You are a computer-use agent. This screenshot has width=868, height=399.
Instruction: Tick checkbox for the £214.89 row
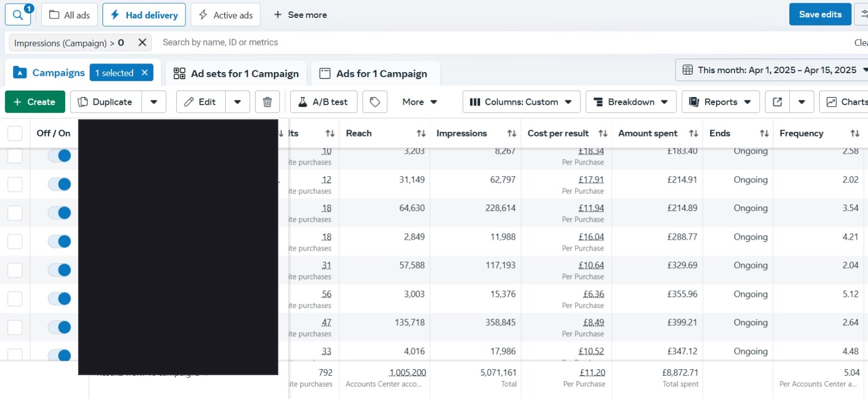tap(15, 213)
